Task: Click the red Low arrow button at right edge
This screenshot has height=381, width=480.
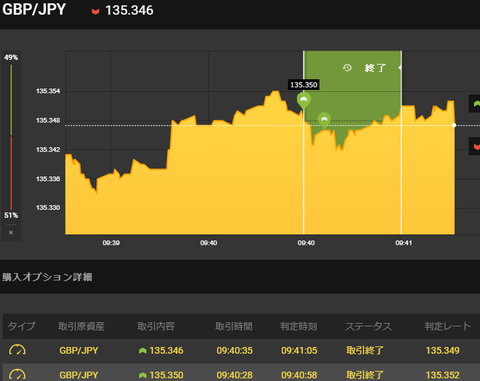Action: point(475,146)
